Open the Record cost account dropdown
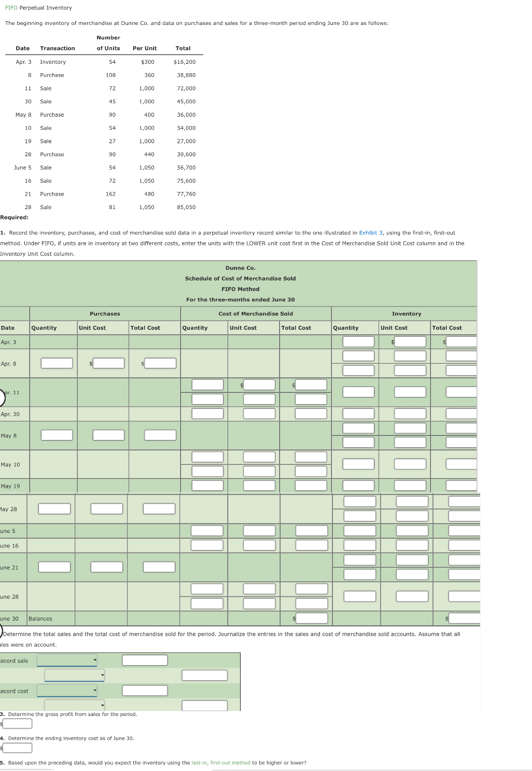 click(x=67, y=691)
